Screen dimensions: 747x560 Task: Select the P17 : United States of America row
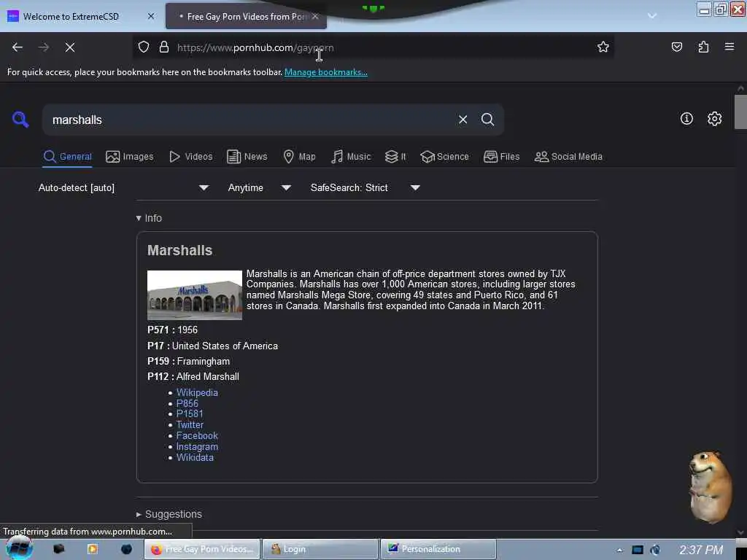(x=212, y=346)
